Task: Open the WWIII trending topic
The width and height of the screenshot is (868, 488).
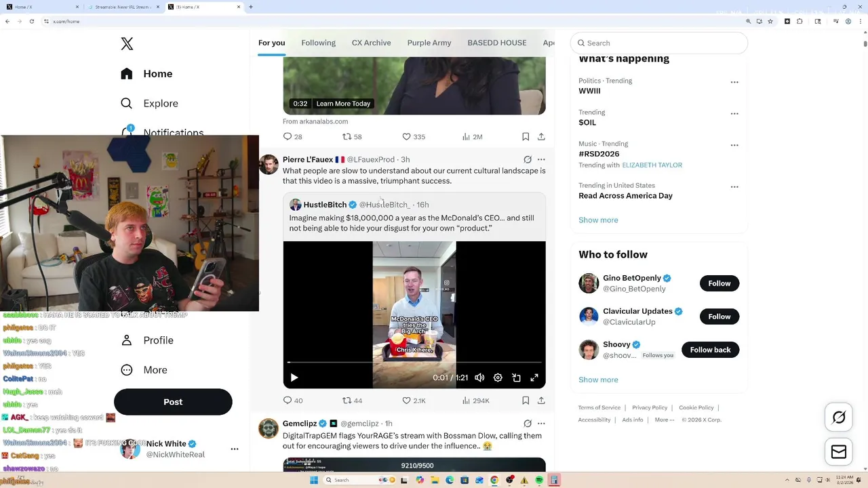Action: coord(589,91)
